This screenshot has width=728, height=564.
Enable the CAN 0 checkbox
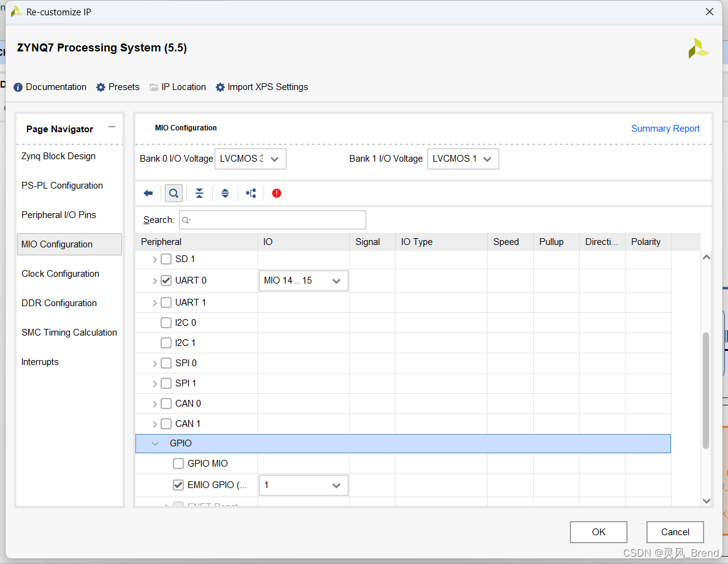[166, 404]
